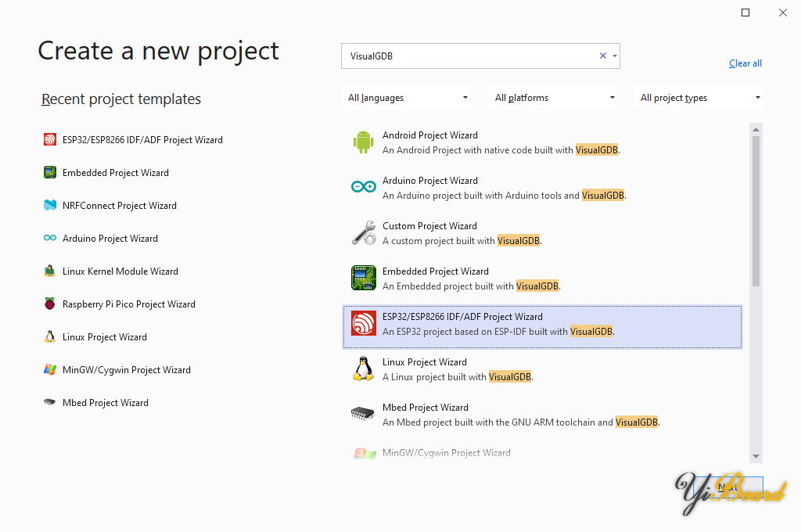Choose recent template NRFConnect Project Wizard
The height and width of the screenshot is (532, 801).
pos(110,205)
